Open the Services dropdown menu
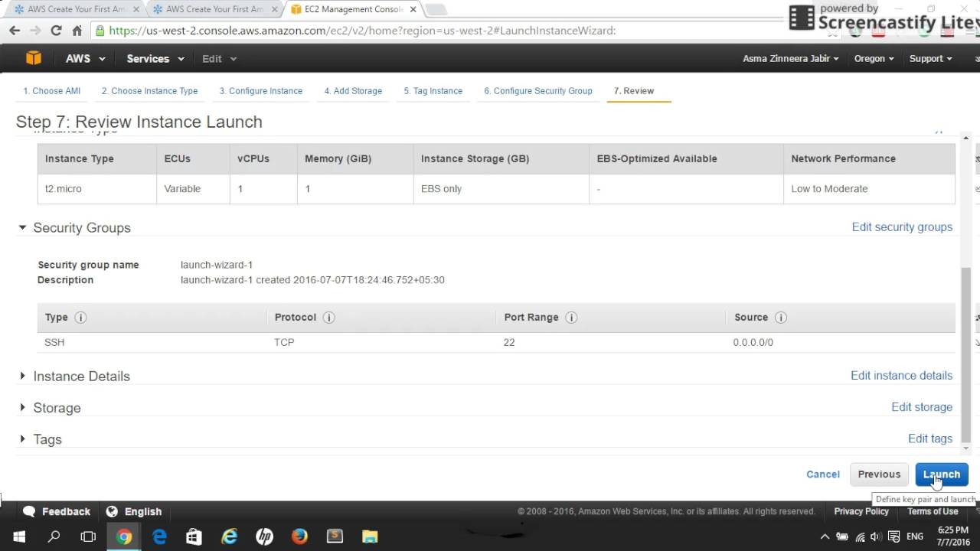980x551 pixels. (155, 58)
